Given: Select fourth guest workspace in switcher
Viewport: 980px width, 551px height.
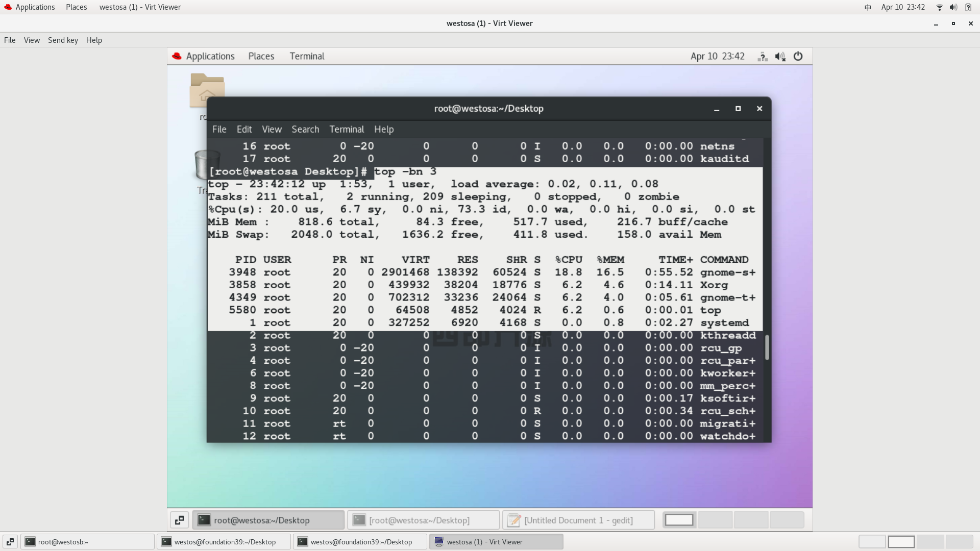Looking at the screenshot, I should [787, 520].
